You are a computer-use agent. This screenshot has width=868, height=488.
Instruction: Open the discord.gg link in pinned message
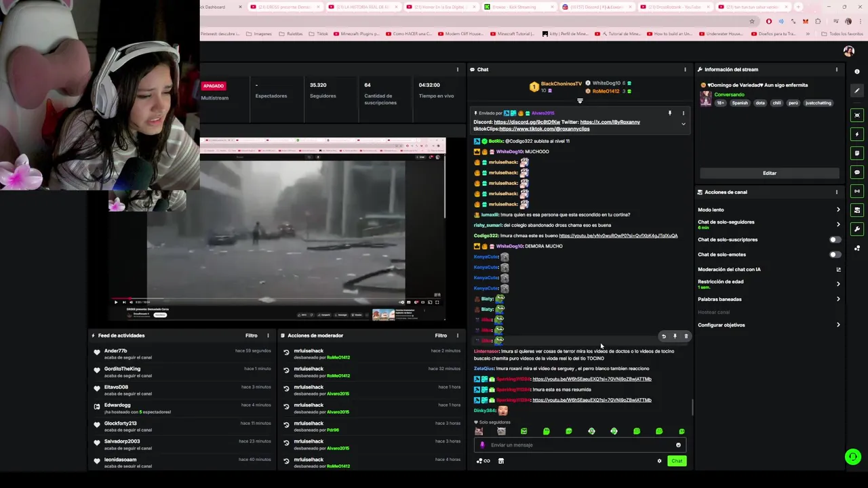point(527,122)
